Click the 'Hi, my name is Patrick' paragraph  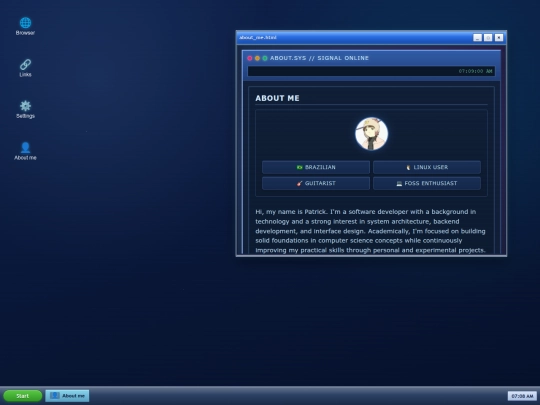point(371,231)
